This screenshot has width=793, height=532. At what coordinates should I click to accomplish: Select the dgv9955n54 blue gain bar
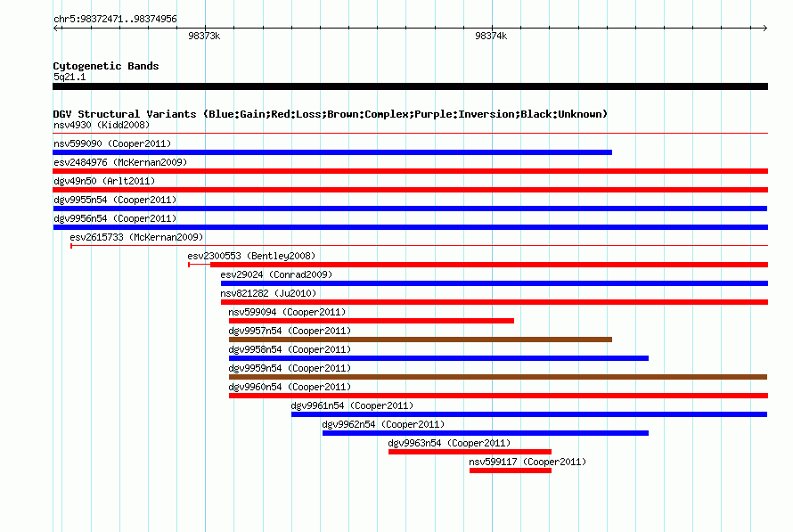coord(410,209)
